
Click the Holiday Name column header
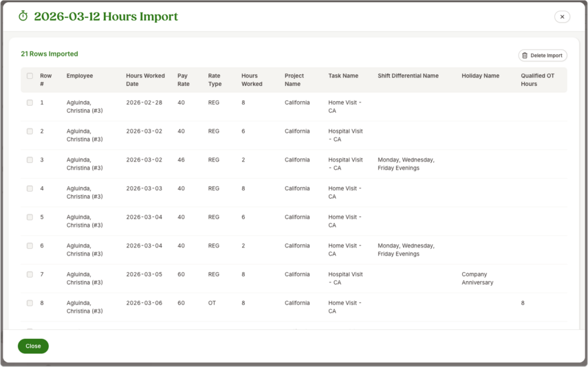tap(481, 76)
